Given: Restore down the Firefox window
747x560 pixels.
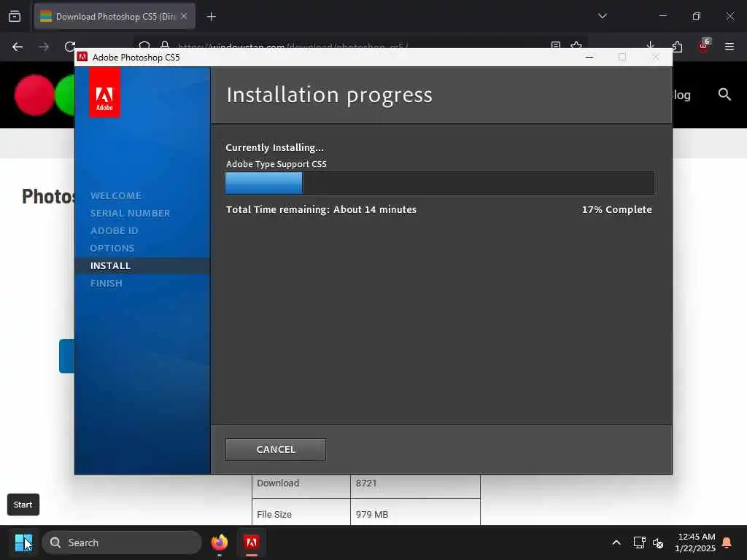Looking at the screenshot, I should coord(697,16).
